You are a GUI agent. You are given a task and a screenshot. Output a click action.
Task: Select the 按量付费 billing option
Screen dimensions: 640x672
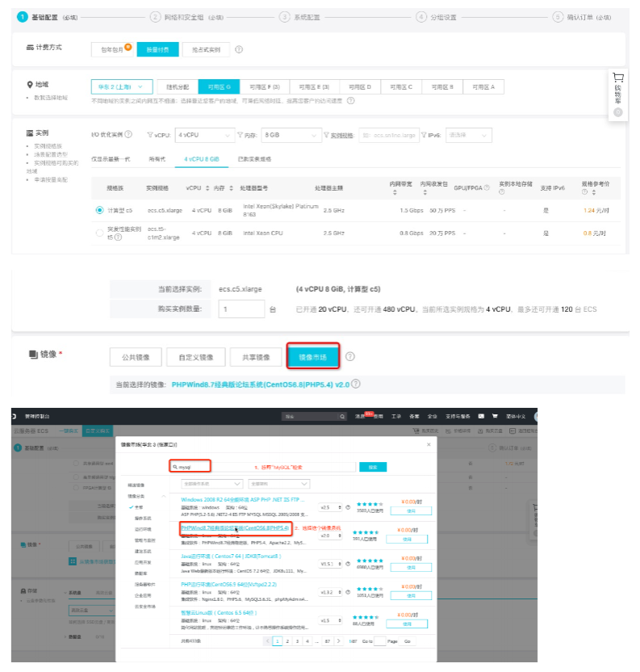(157, 50)
